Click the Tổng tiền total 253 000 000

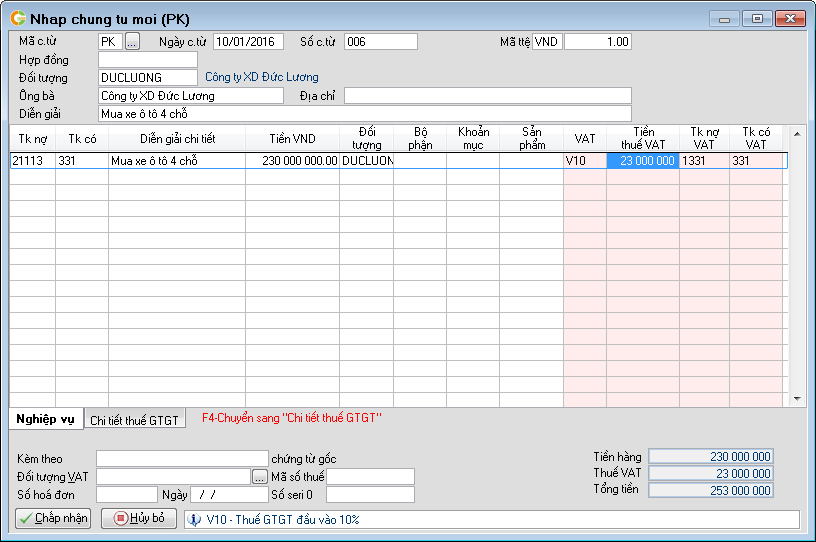tap(711, 490)
